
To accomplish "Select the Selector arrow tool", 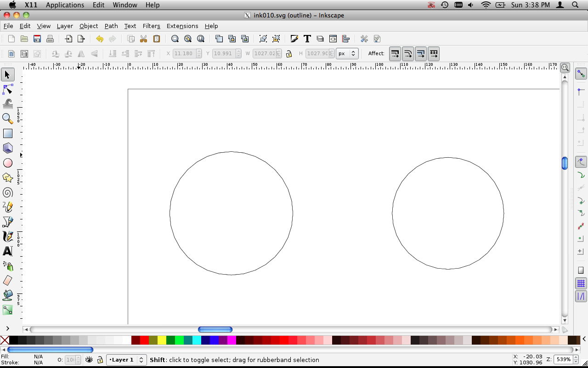I will 8,75.
